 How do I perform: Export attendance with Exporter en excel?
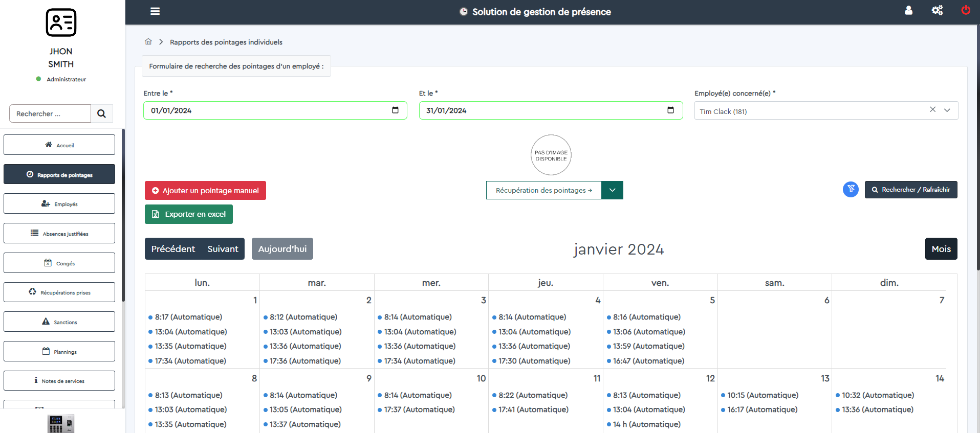(189, 214)
